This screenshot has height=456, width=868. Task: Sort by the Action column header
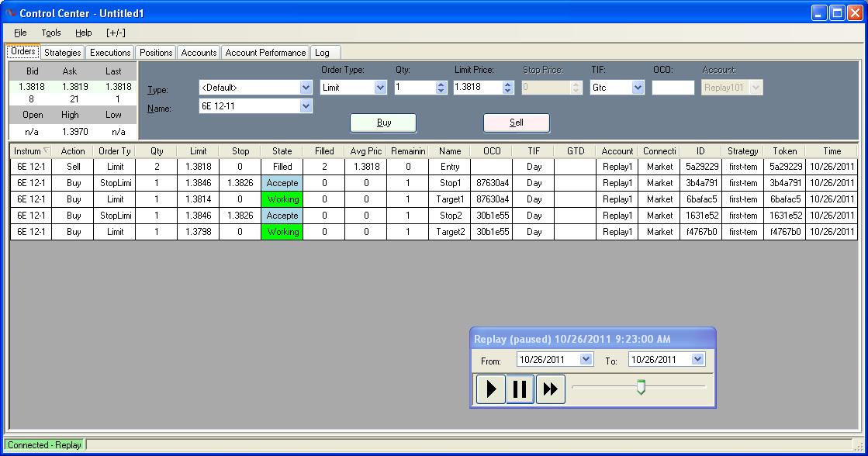72,151
